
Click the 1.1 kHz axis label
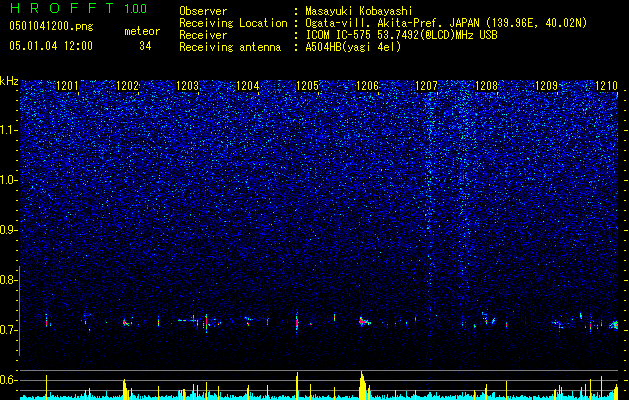point(9,130)
